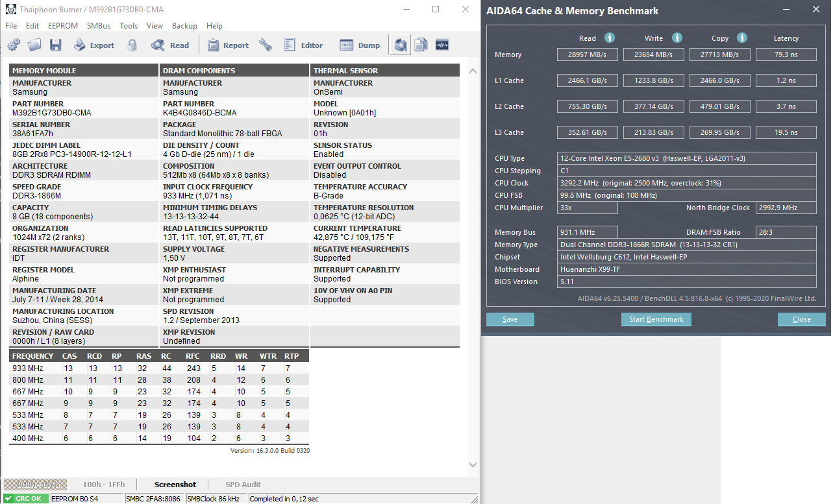Click the padlock icon in toolbar
Screen dimensions: 833x504
(132, 45)
